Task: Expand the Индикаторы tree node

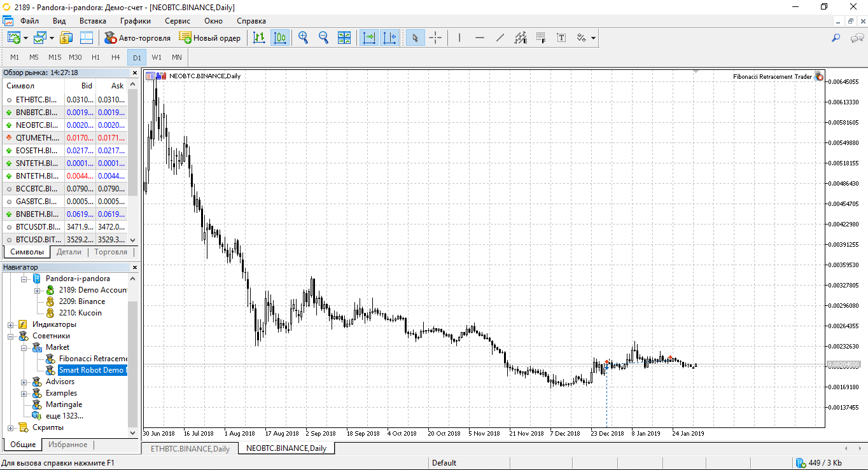Action: point(11,324)
